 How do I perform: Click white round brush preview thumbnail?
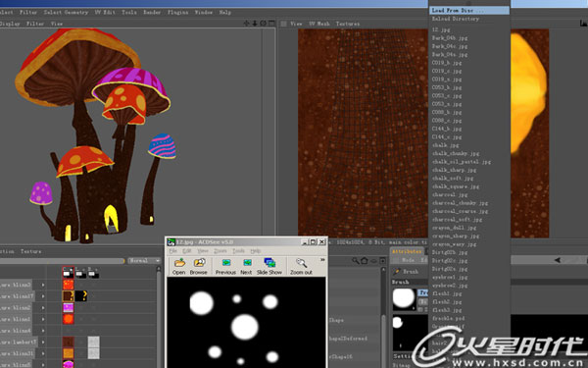(x=404, y=299)
